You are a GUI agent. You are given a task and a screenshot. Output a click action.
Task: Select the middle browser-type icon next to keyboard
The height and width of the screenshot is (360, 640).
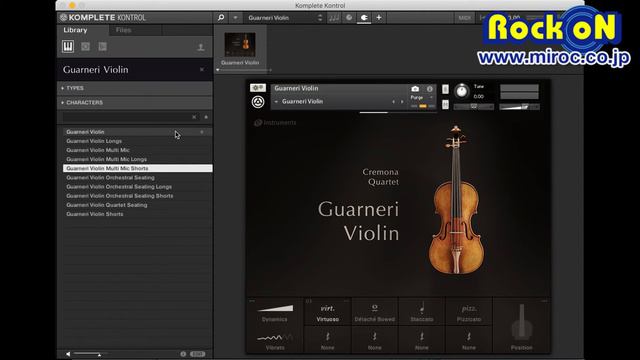click(x=85, y=47)
